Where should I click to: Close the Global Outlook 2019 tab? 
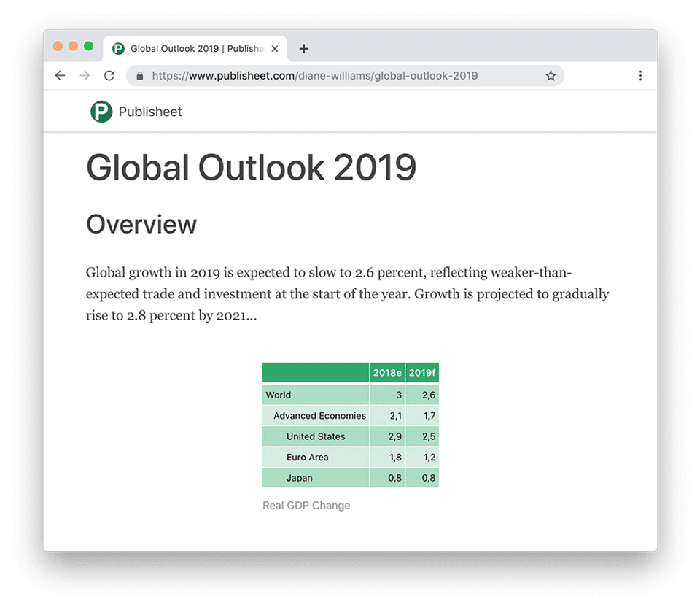coord(275,49)
